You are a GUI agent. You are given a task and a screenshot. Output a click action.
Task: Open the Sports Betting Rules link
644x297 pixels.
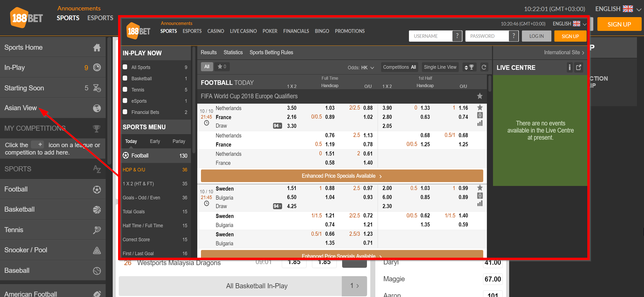tap(271, 52)
